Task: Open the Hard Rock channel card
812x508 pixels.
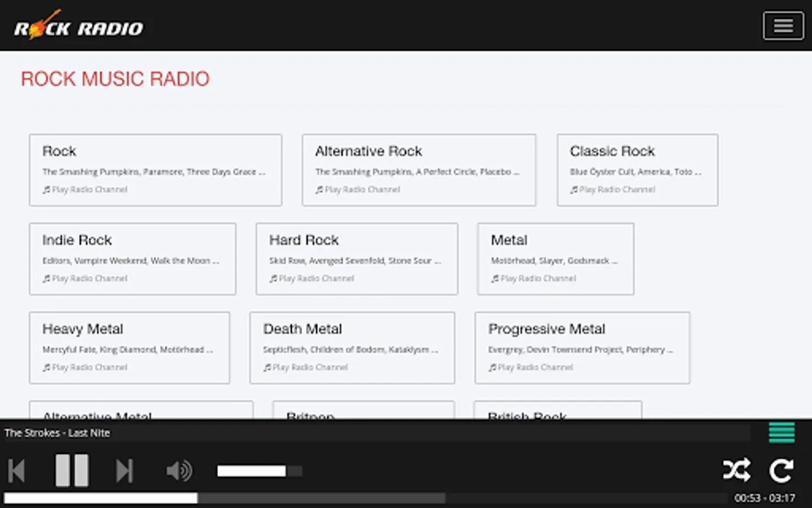Action: (x=357, y=259)
